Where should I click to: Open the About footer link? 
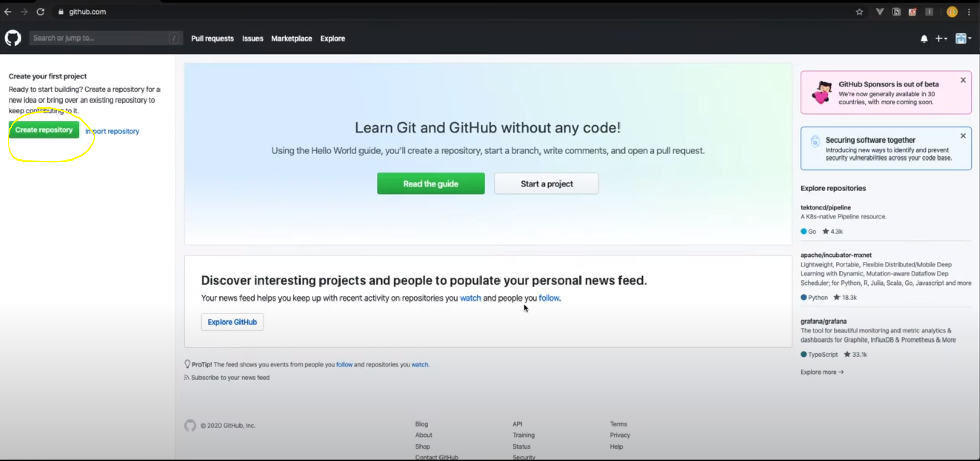pos(424,435)
